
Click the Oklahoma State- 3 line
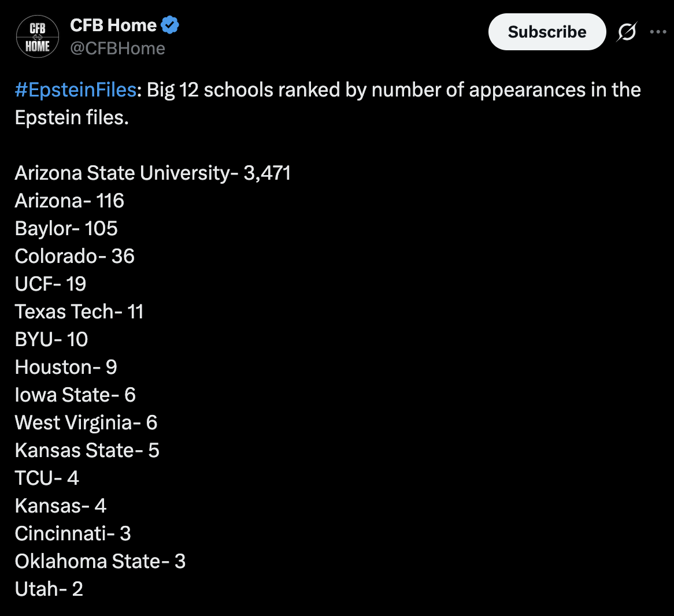pyautogui.click(x=100, y=562)
